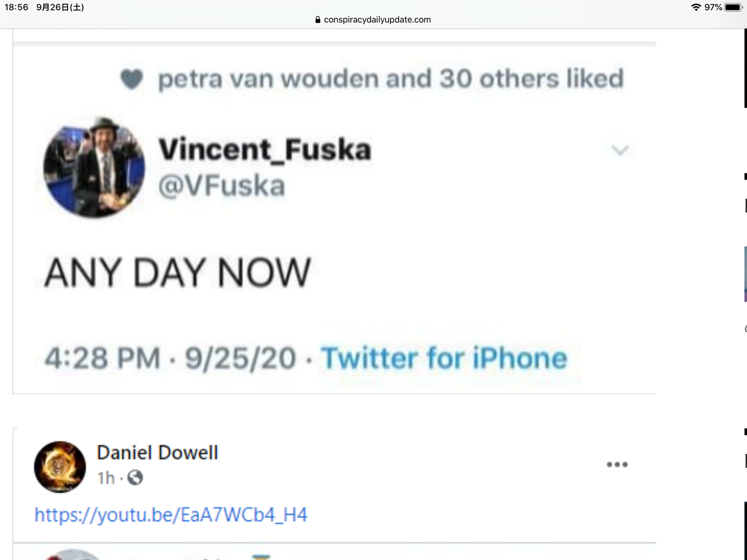Viewport: 747px width, 560px height.
Task: Open the three-dot menu on Daniel Dowell's post
Action: (x=617, y=465)
